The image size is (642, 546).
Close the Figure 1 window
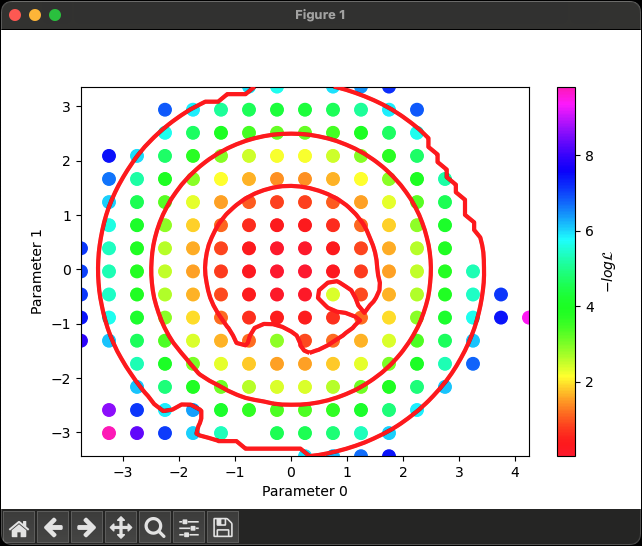[x=15, y=15]
